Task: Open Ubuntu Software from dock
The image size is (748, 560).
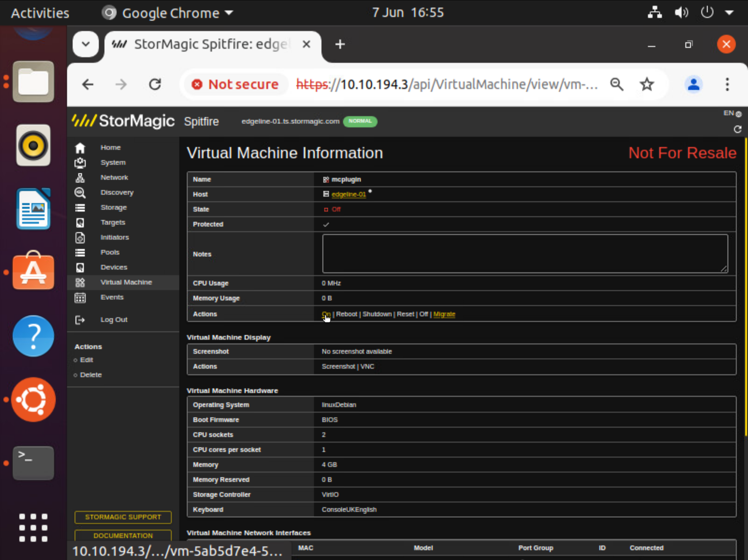Action: click(33, 271)
